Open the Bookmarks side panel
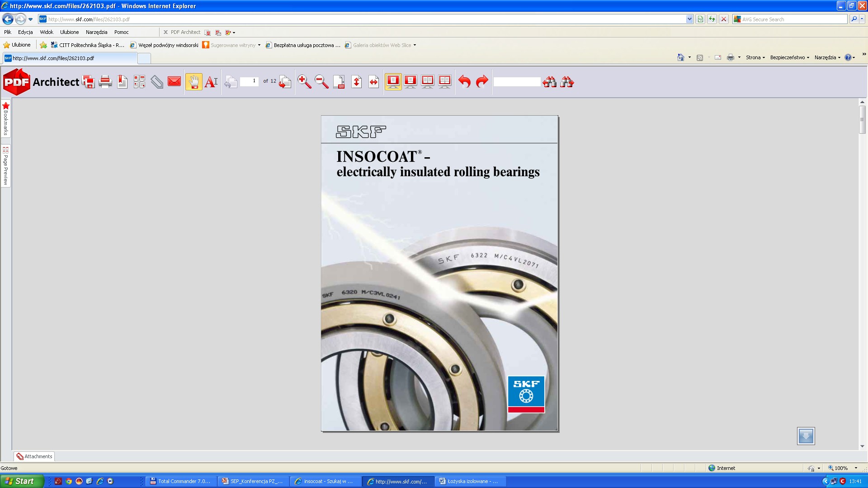Viewport: 868px width, 488px height. coord(6,119)
